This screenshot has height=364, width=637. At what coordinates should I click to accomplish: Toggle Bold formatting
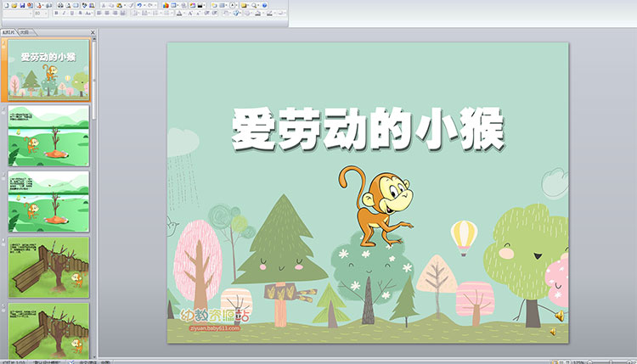pyautogui.click(x=56, y=13)
